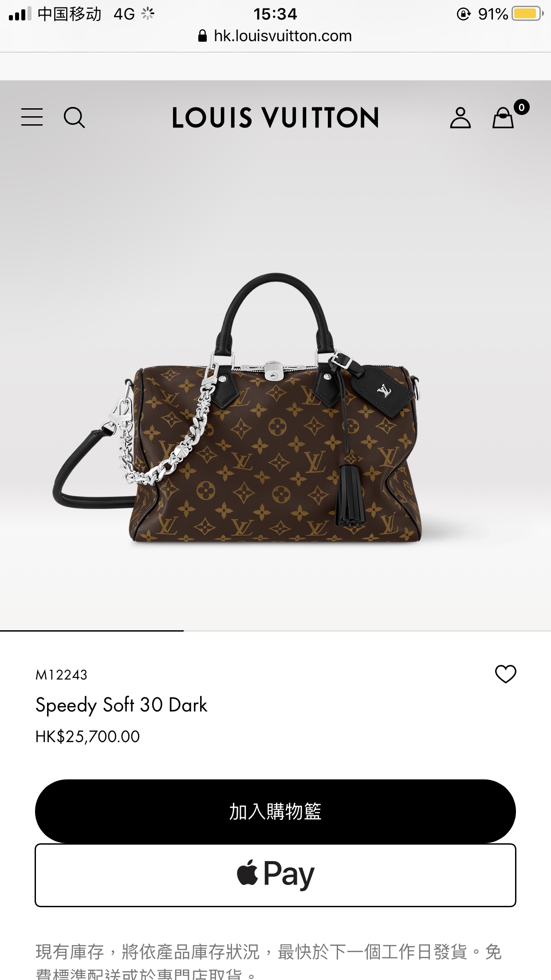
Task: Tap the price HK$25,700.00
Action: pos(87,736)
